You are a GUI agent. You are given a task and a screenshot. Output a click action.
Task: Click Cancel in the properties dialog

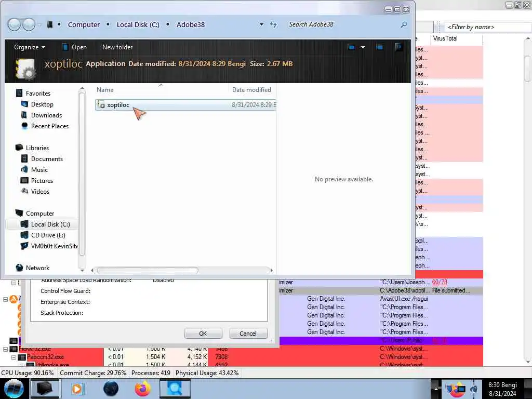(x=248, y=334)
